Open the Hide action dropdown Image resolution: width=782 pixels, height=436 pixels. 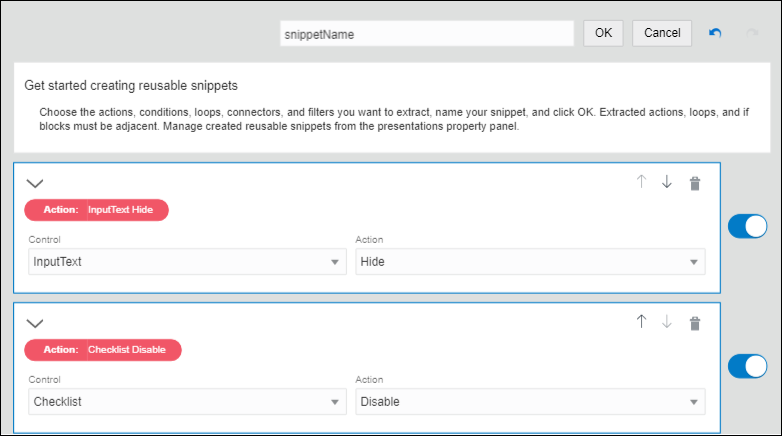pos(530,262)
